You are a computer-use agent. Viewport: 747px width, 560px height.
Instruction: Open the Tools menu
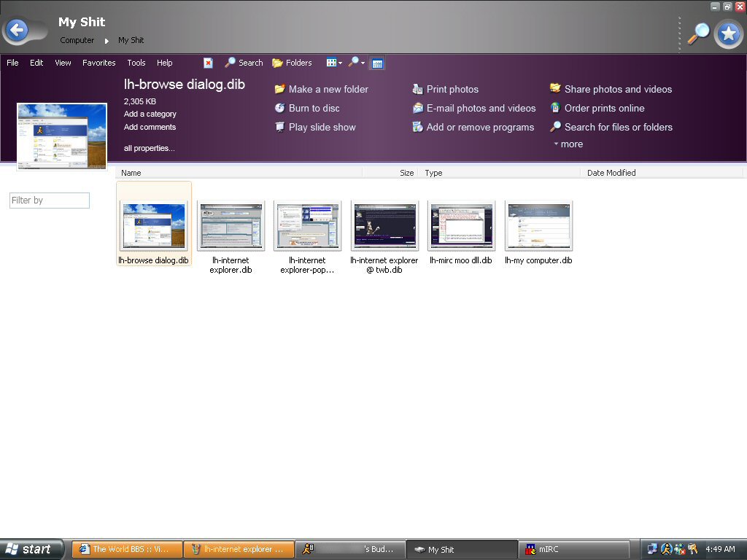click(136, 63)
